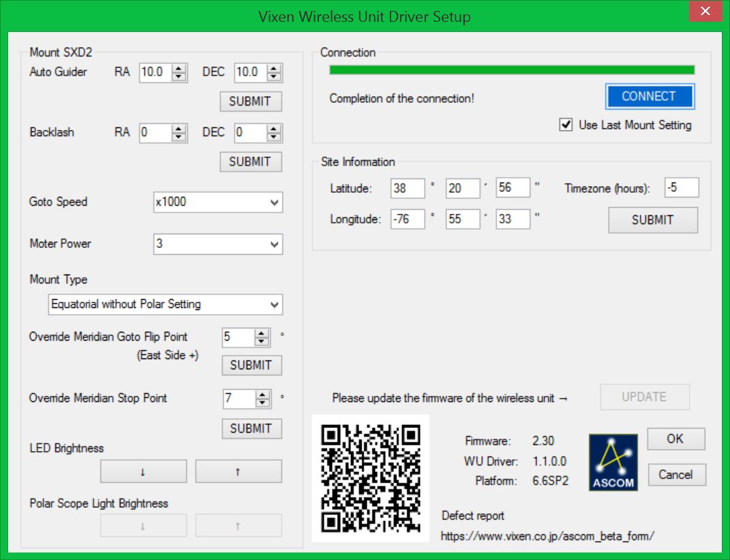Submit the Auto Guider settings
This screenshot has height=560, width=730.
click(x=250, y=102)
